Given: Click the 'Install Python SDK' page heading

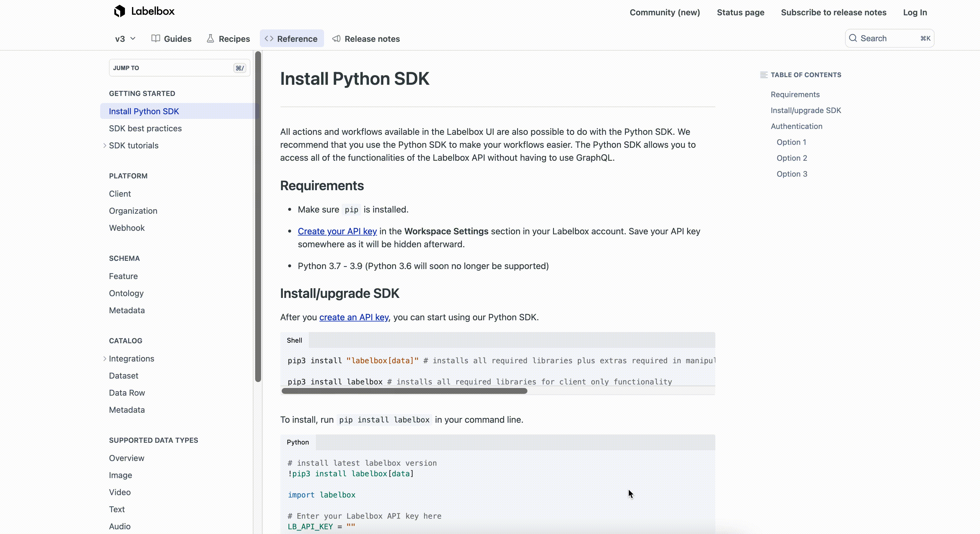Looking at the screenshot, I should point(354,79).
